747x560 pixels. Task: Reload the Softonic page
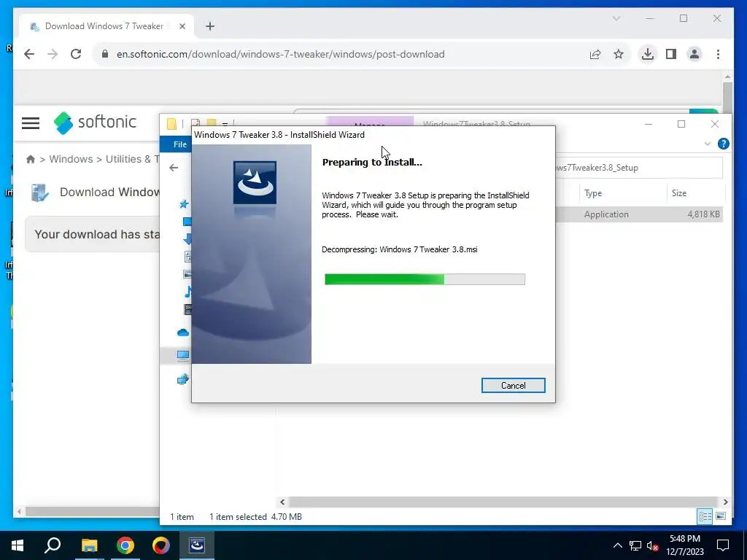point(76,54)
